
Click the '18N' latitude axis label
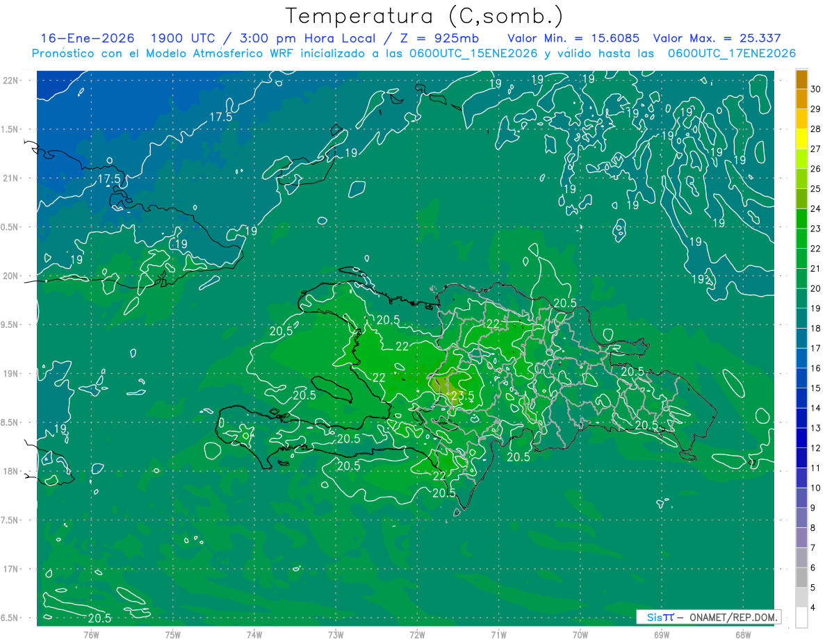coord(10,471)
